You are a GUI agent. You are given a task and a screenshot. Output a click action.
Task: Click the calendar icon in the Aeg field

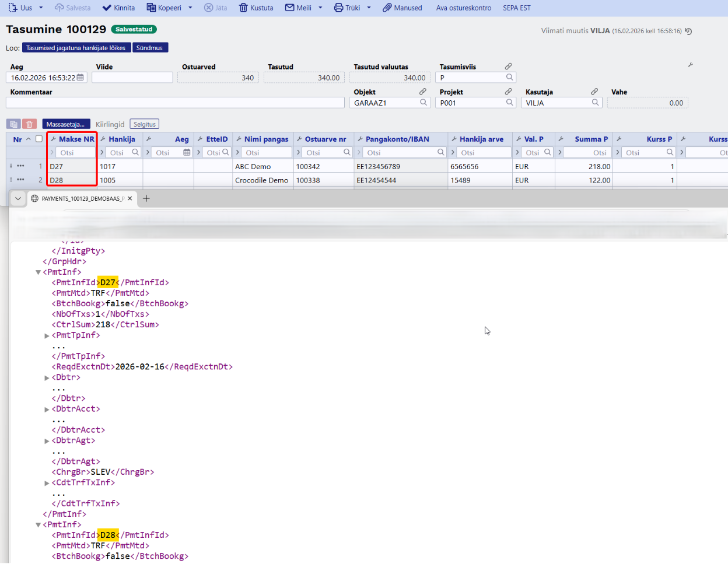point(80,78)
